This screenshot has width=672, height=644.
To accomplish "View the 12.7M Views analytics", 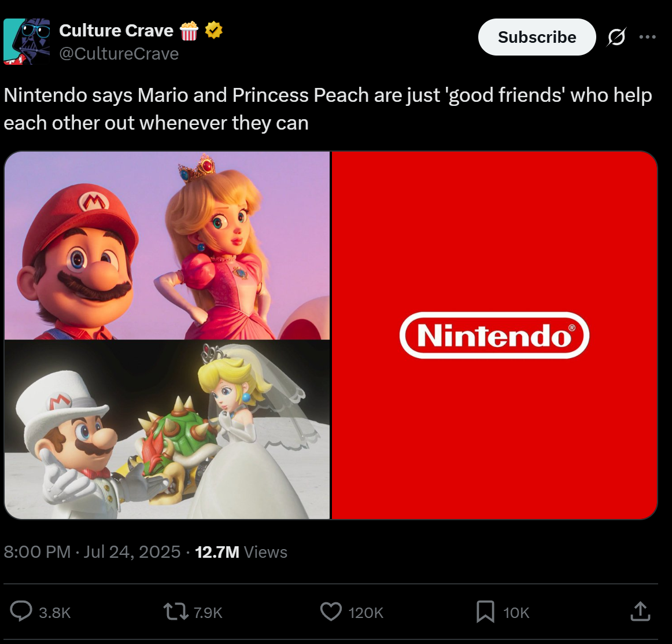I will pyautogui.click(x=241, y=552).
